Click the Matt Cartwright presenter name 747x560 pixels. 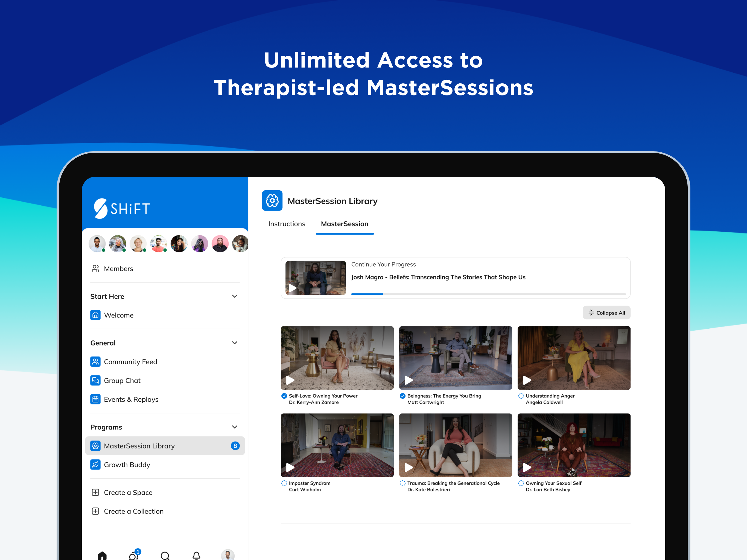(425, 402)
